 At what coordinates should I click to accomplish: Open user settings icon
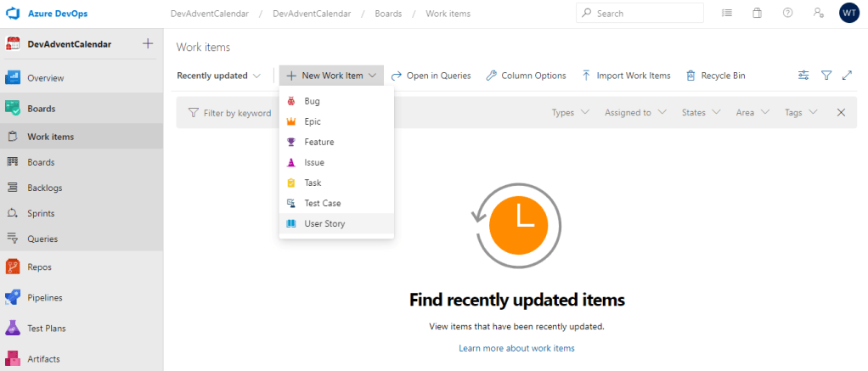[817, 14]
